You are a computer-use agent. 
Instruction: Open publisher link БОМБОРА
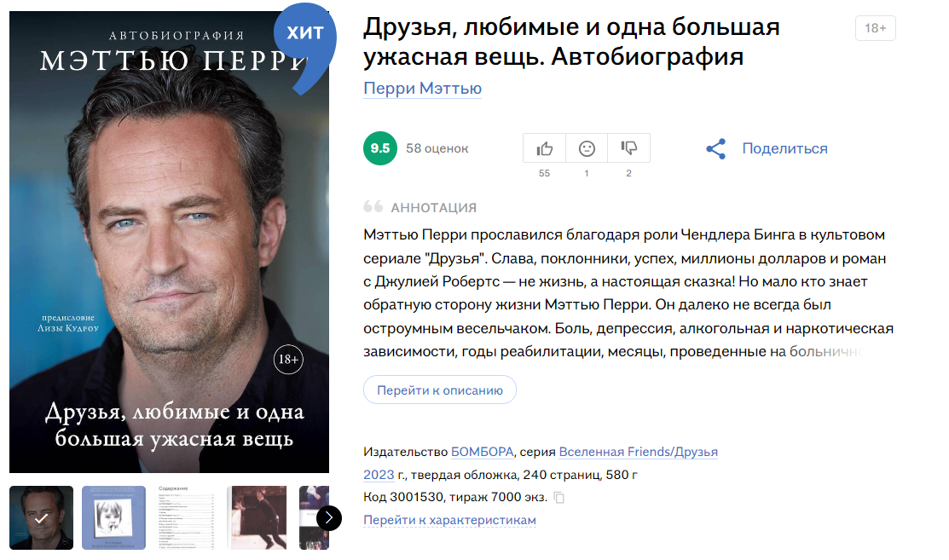pyautogui.click(x=483, y=452)
